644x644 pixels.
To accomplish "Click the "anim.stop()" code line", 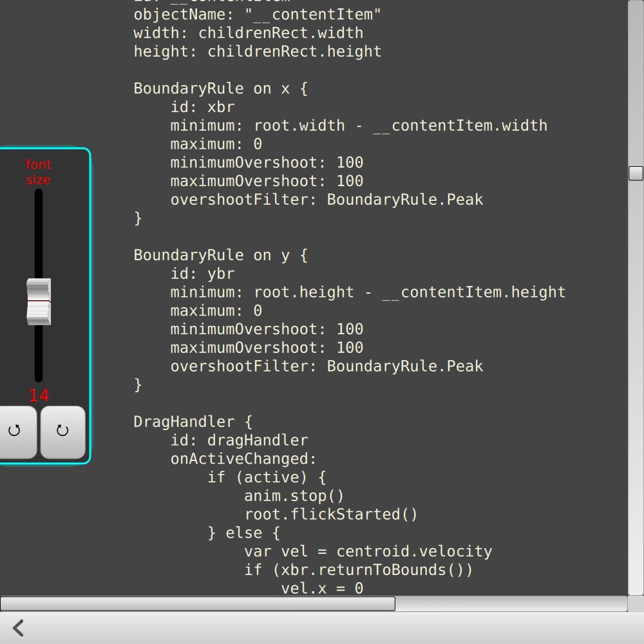I will [x=294, y=496].
